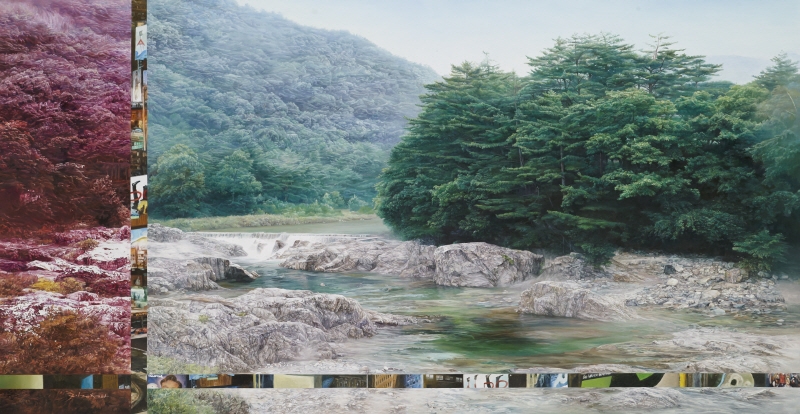
Task: Select the white-and-red thumbnail in vertical strip
Action: [139, 190]
